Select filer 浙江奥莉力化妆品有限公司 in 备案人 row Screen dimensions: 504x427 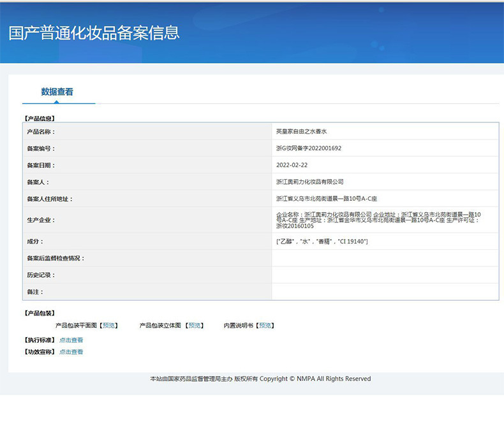point(309,182)
